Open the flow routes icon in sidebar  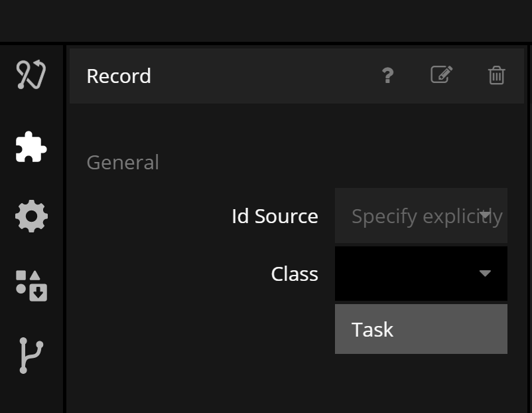click(x=31, y=75)
